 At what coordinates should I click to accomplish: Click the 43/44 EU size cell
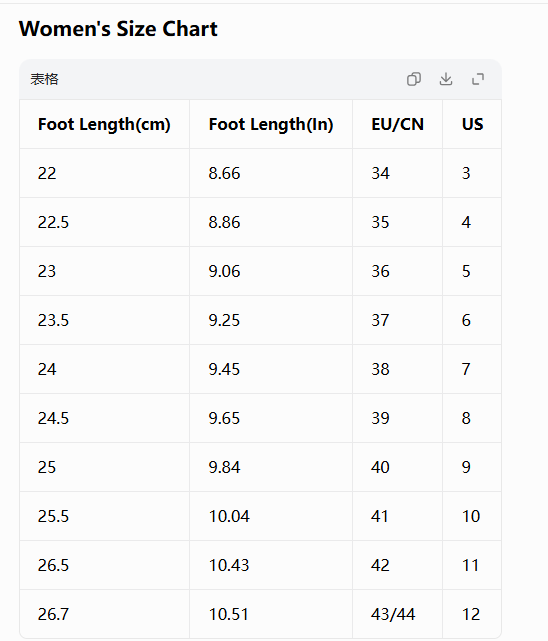[398, 614]
